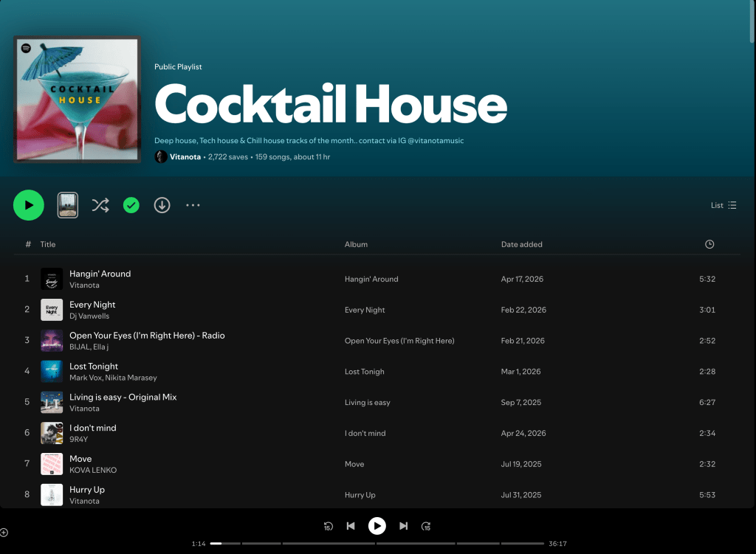
Task: Click the Living is easy album artwork
Action: [x=52, y=402]
